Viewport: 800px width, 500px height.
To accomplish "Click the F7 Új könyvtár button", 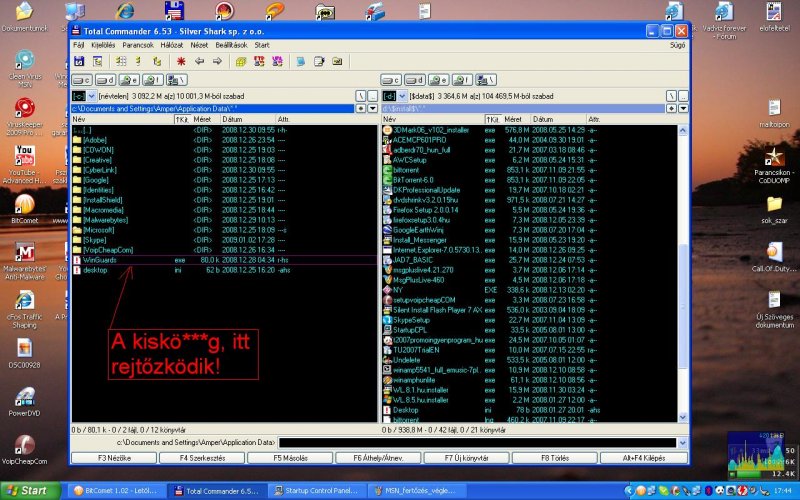I will 466,458.
